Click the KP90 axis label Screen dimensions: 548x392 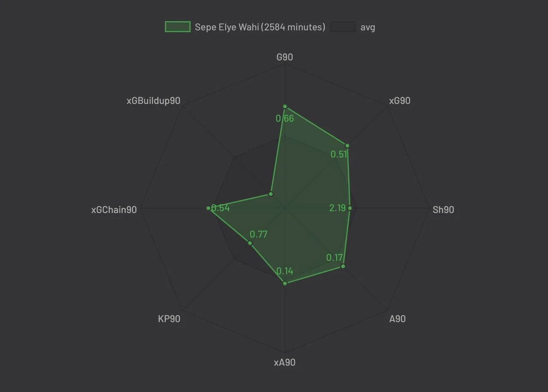[169, 319]
